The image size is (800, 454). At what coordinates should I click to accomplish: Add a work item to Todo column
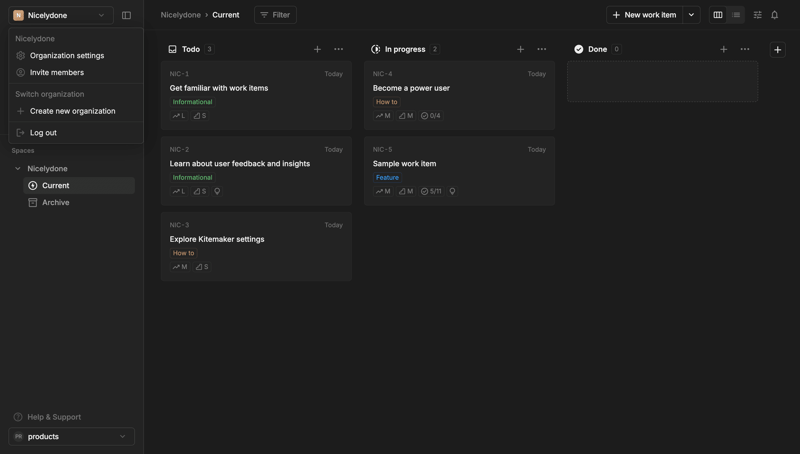[x=317, y=49]
